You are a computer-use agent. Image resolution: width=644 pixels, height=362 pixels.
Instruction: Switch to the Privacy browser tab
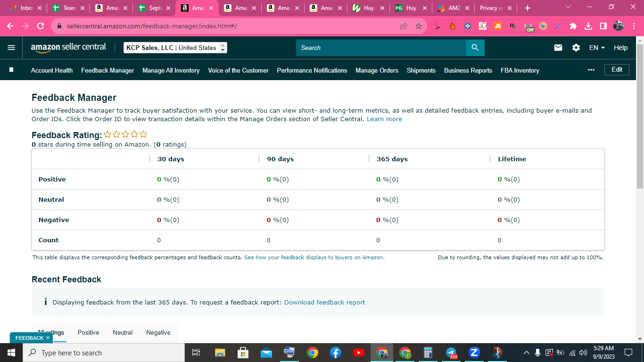click(x=495, y=8)
